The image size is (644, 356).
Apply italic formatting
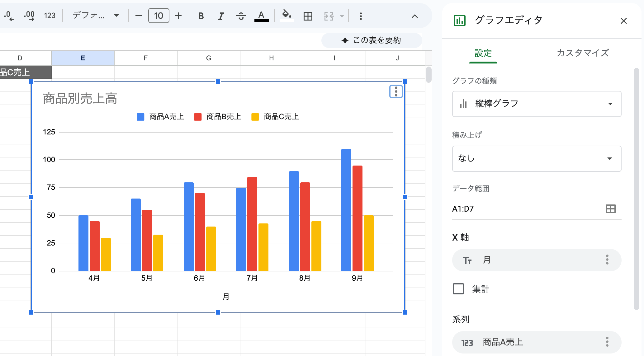point(221,16)
